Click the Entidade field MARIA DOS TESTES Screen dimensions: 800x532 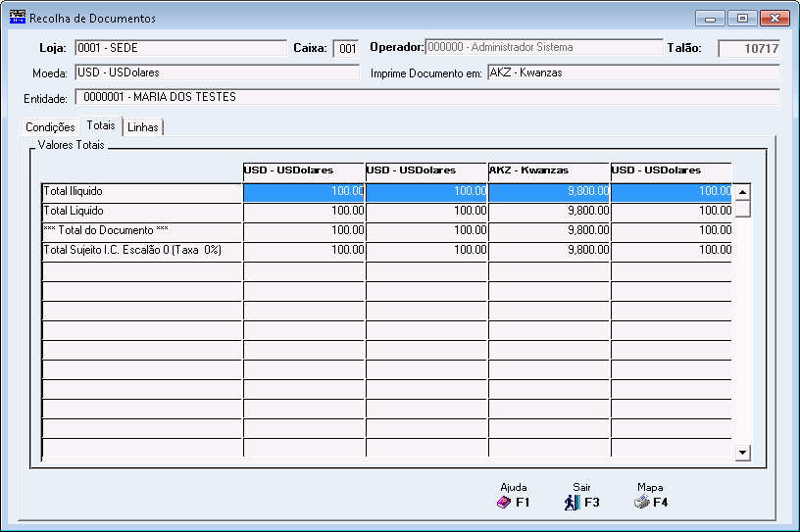click(429, 98)
